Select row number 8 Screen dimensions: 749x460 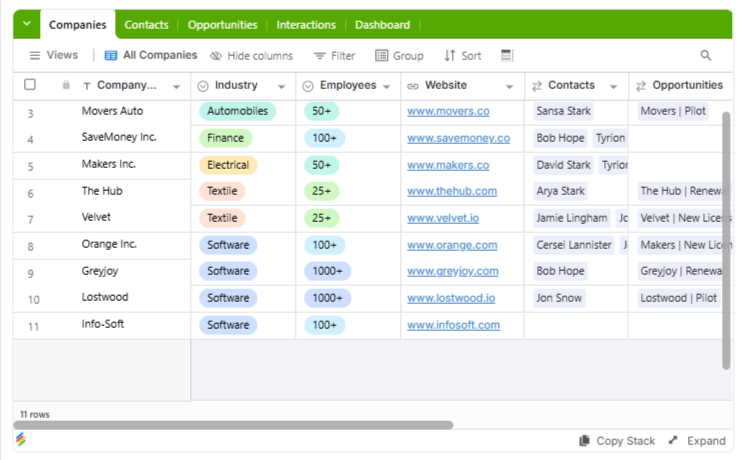[x=31, y=247]
